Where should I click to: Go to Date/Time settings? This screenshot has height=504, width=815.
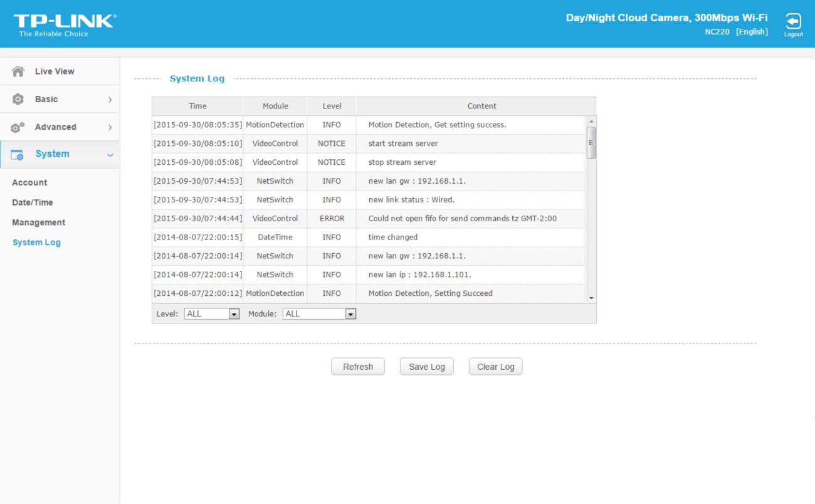(33, 202)
